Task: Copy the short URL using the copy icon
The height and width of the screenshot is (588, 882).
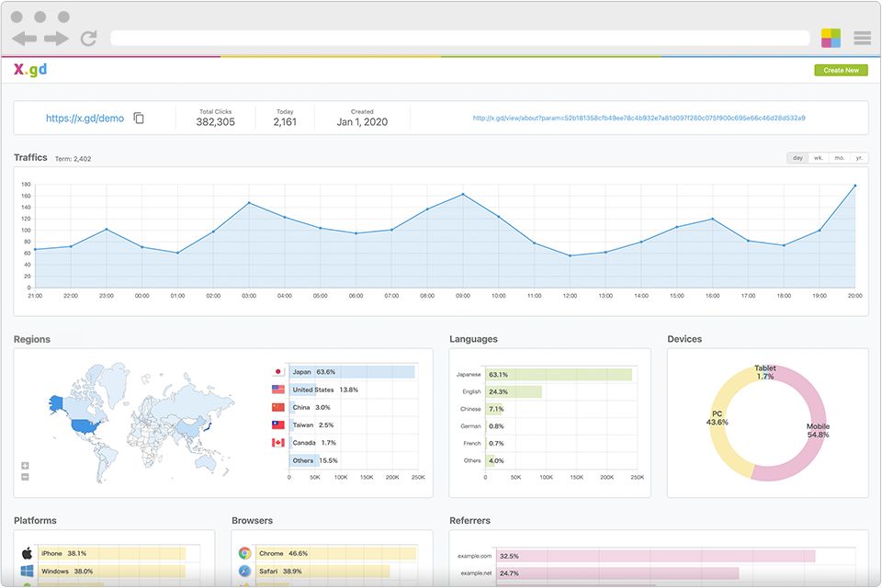Action: click(139, 118)
